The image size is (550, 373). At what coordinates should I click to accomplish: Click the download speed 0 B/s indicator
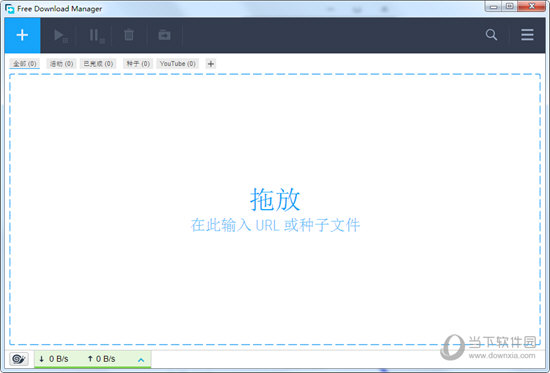(x=54, y=359)
